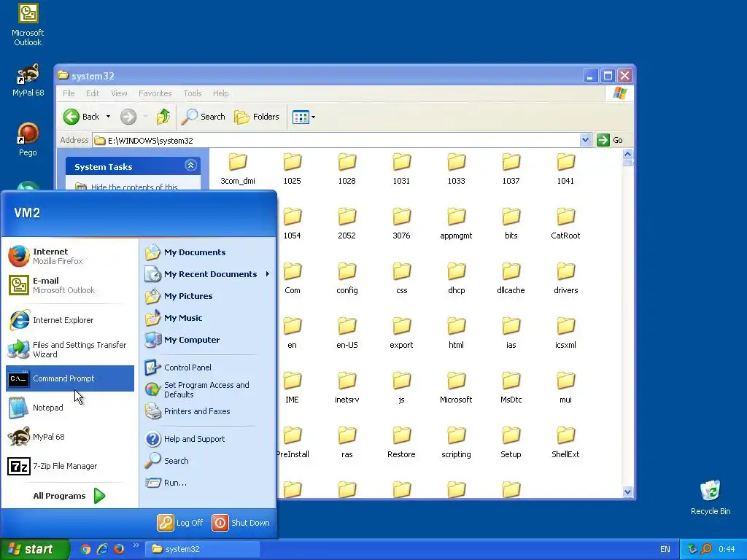The height and width of the screenshot is (560, 747).
Task: Click the MyPal 68 desktop shortcut
Action: click(x=28, y=80)
